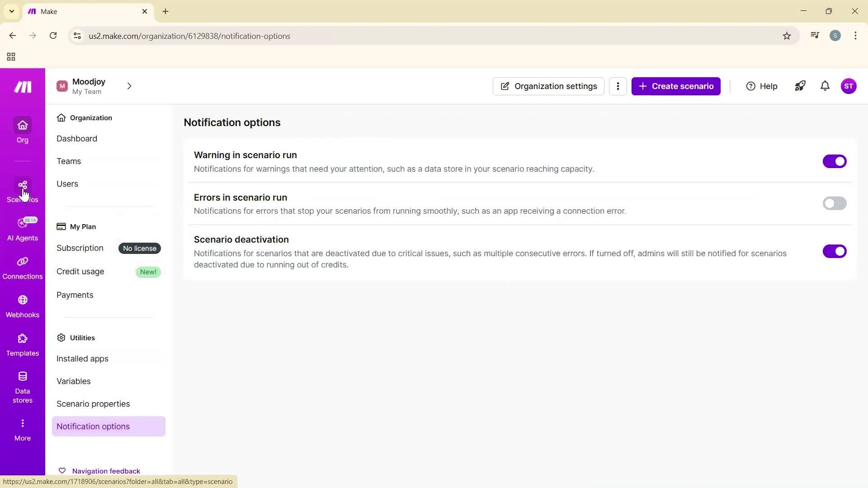The image size is (868, 488).
Task: Disable the Warning in scenario run notification
Action: click(834, 161)
